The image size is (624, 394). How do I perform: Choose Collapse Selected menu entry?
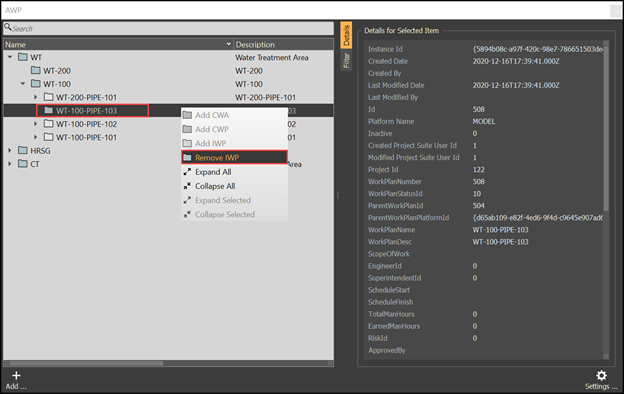point(234,214)
